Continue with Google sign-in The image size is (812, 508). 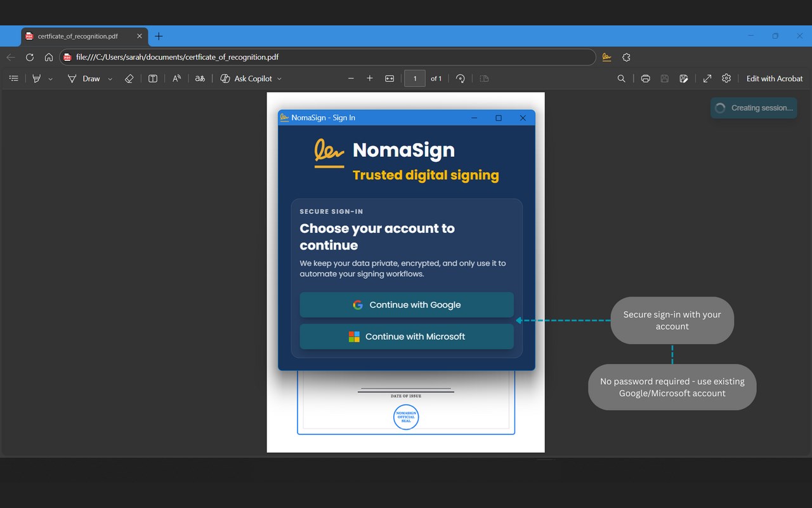click(x=407, y=305)
